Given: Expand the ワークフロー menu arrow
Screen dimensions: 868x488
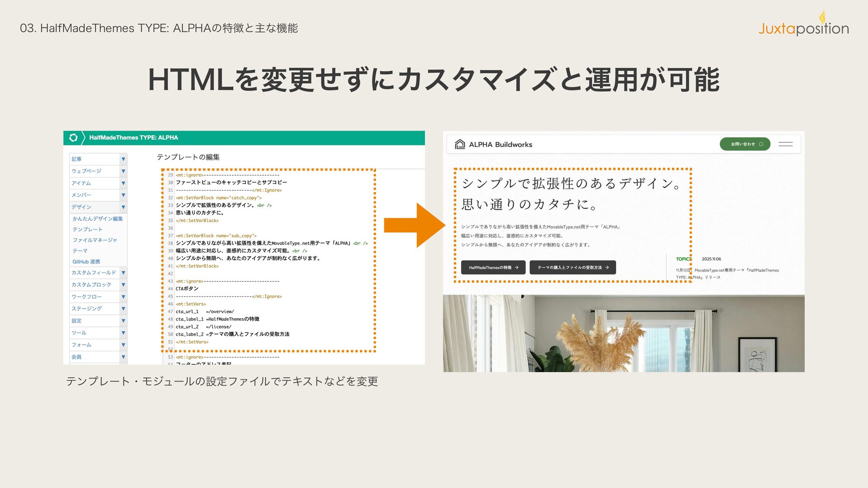Looking at the screenshot, I should point(123,297).
